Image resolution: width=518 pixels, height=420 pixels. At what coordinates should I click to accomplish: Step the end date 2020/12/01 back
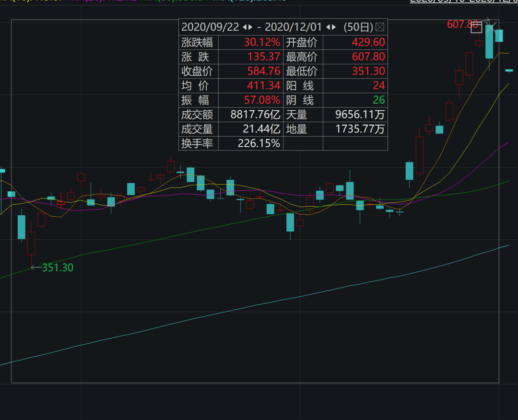click(327, 27)
